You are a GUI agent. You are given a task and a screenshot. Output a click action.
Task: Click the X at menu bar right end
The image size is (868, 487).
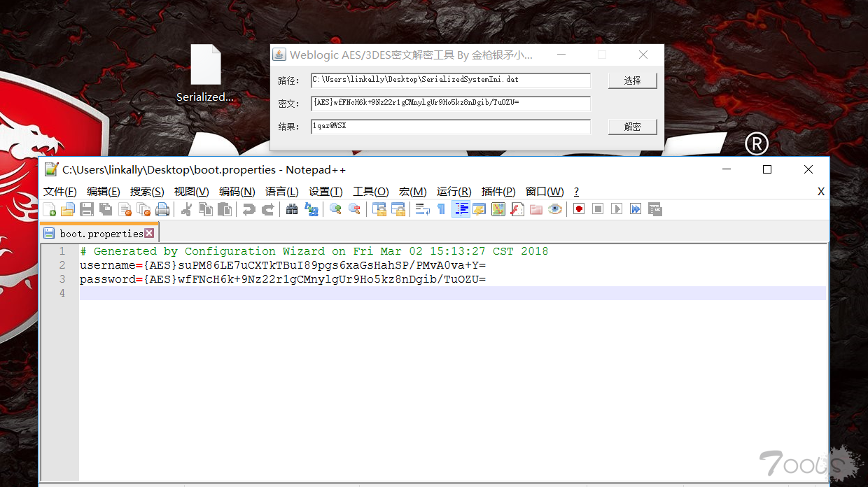click(x=821, y=192)
